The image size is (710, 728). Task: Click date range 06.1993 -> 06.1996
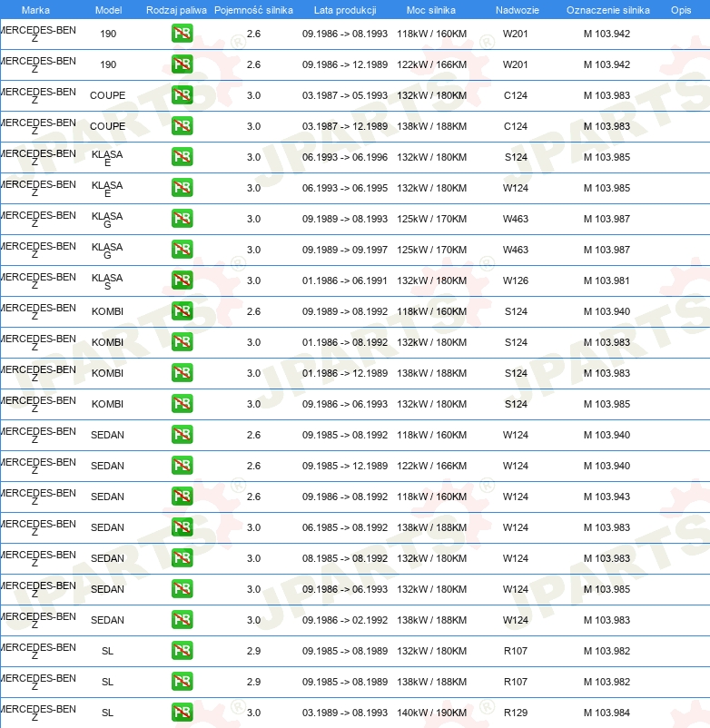344,157
